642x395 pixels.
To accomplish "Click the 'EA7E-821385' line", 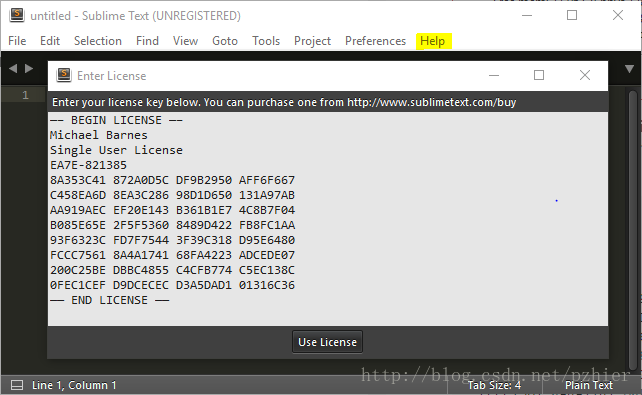I will (x=88, y=165).
